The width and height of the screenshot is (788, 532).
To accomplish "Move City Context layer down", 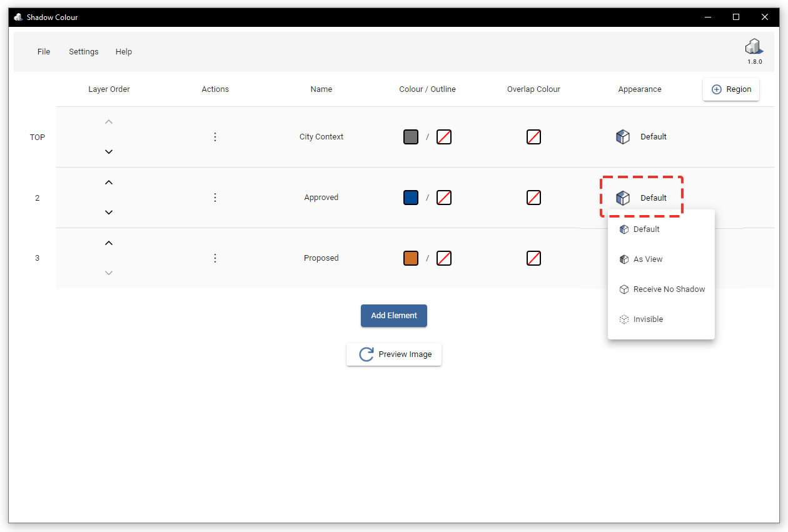I will (109, 151).
